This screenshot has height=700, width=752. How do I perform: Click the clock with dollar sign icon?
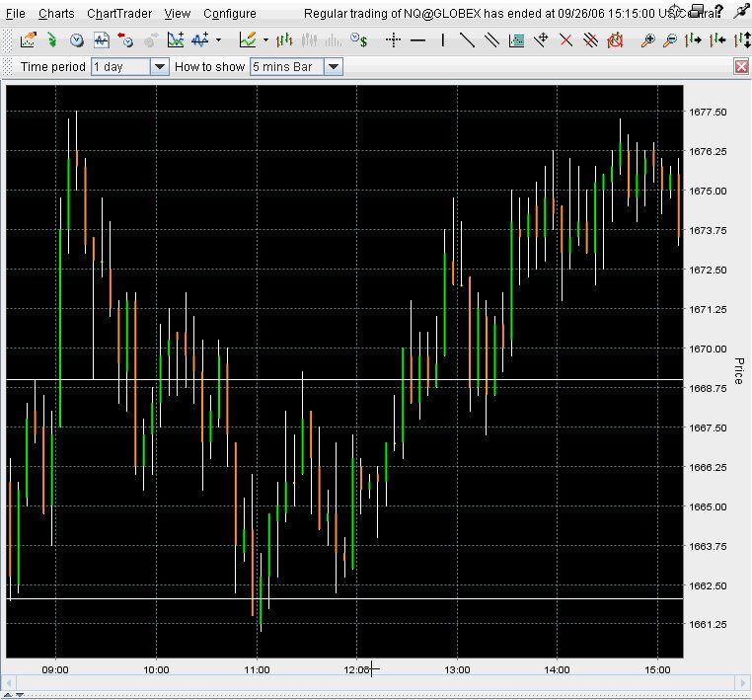pyautogui.click(x=359, y=39)
